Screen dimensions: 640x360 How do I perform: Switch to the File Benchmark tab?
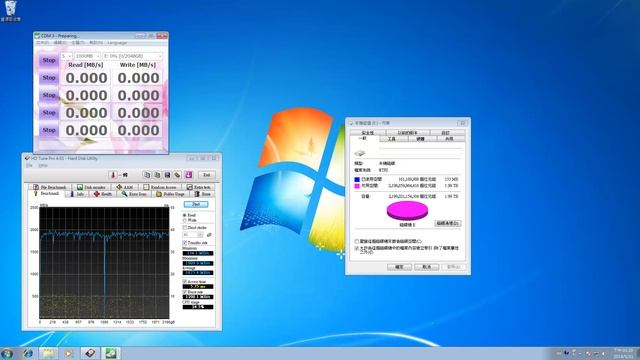[50, 187]
